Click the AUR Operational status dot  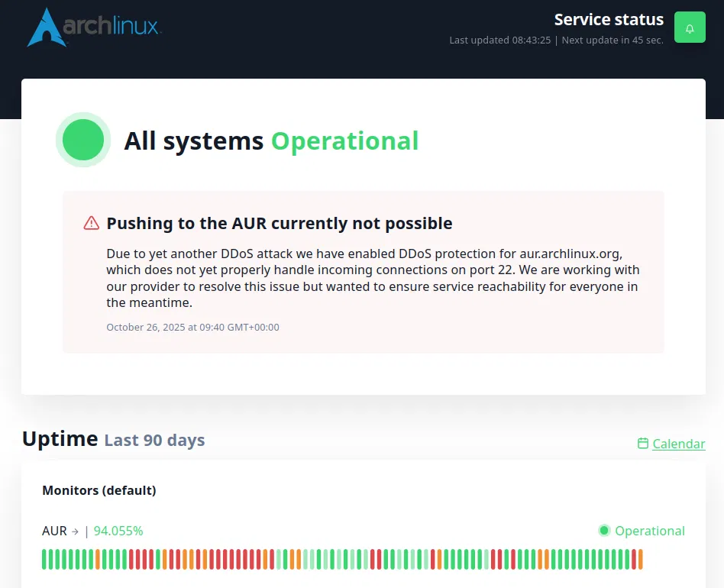point(604,531)
